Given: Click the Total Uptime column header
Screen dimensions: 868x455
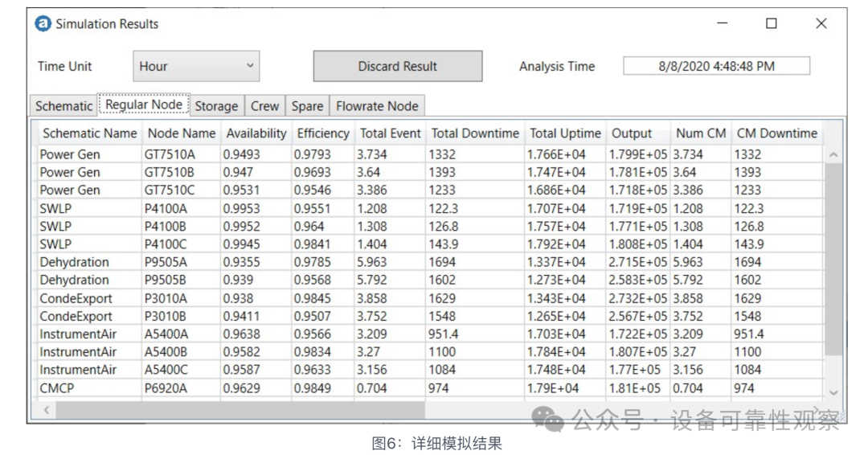Looking at the screenshot, I should tap(565, 133).
